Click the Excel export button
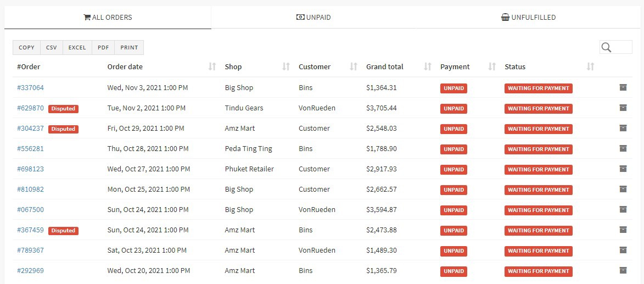This screenshot has height=284, width=644. [x=77, y=48]
